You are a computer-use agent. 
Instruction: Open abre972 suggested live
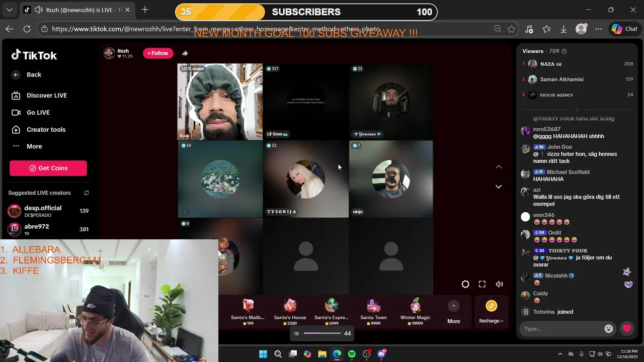(x=48, y=229)
